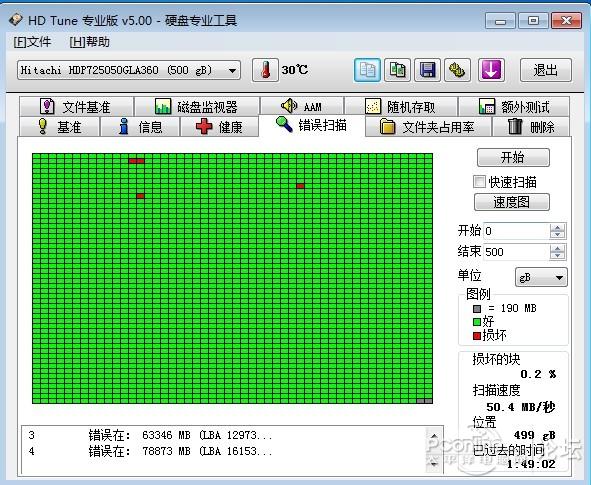The width and height of the screenshot is (591, 485).
Task: Click the purple down-arrow icon
Action: tap(491, 70)
